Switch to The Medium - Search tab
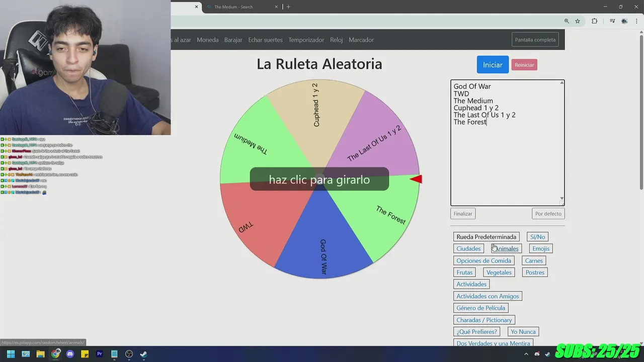This screenshot has height=362, width=644. [x=242, y=7]
